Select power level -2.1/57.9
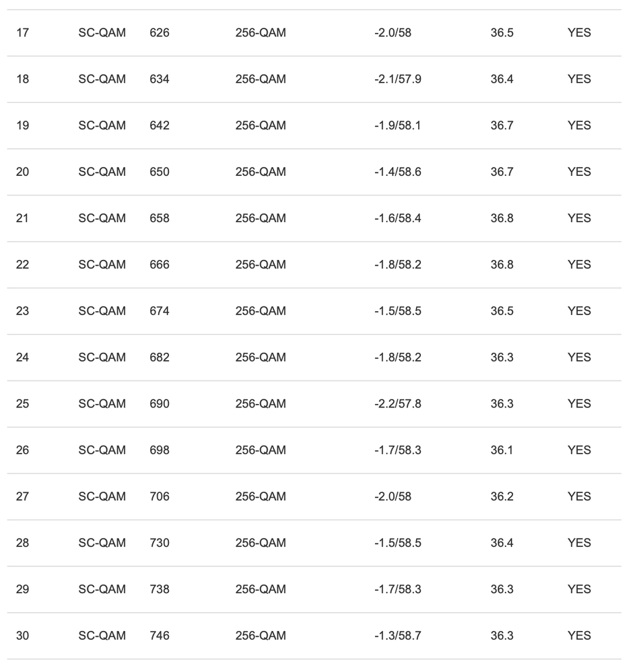Viewport: 641px width, 672px height. coord(397,79)
